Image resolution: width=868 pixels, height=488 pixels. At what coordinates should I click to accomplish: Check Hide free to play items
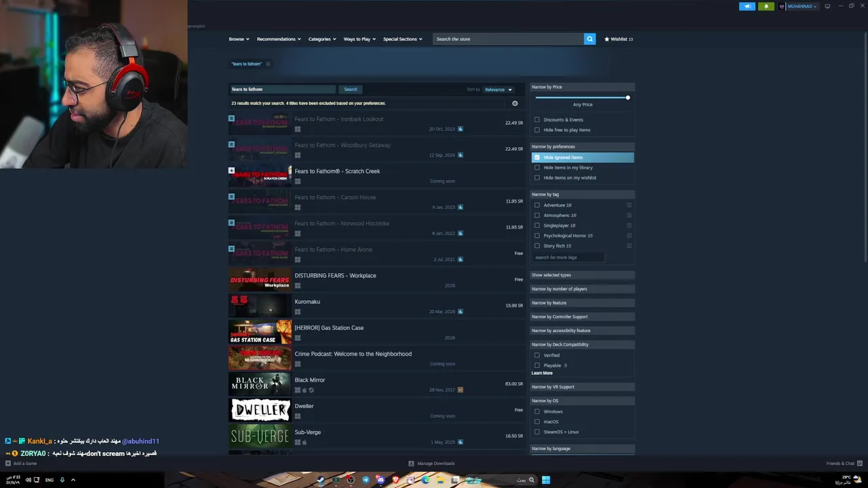click(537, 129)
